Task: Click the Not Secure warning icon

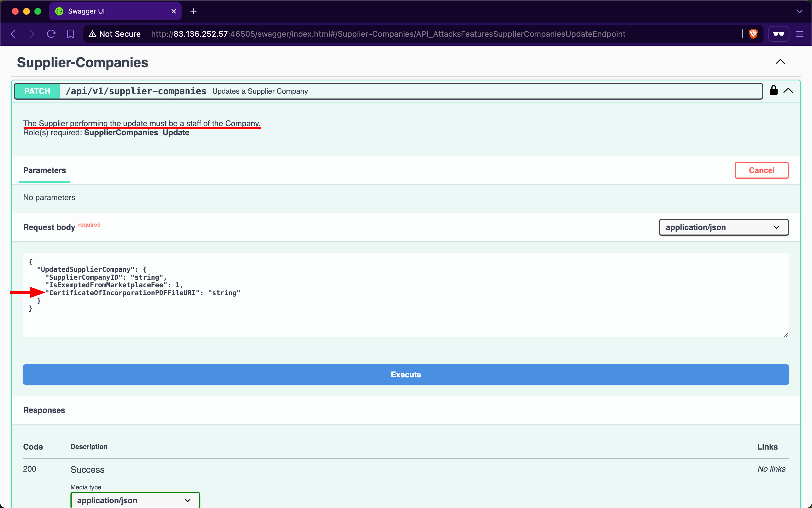Action: [x=92, y=34]
